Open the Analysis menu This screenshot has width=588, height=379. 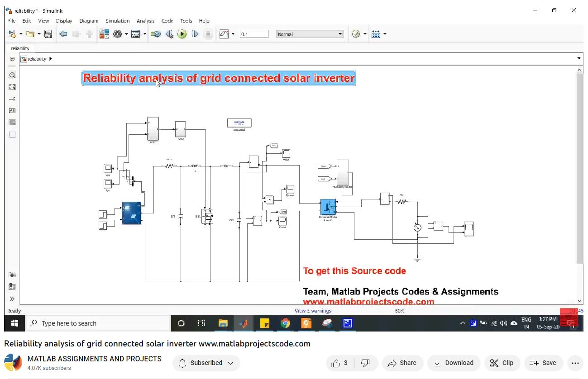pyautogui.click(x=145, y=21)
